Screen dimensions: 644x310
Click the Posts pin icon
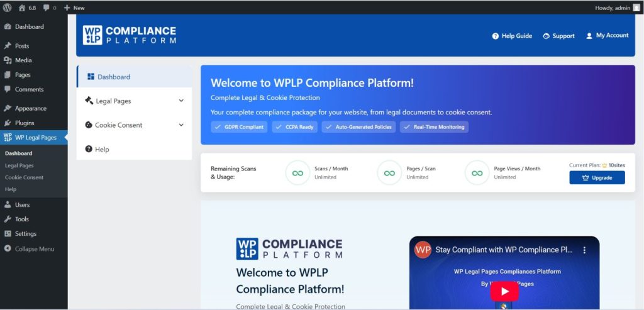pos(8,46)
